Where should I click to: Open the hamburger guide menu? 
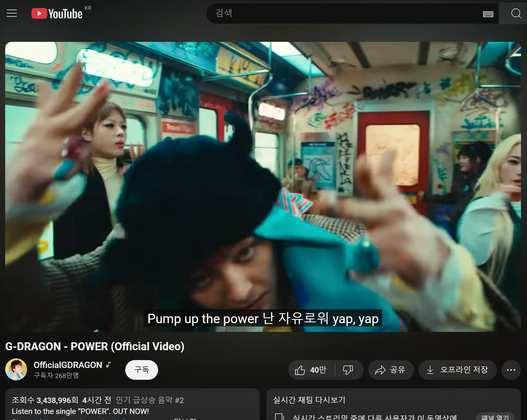point(12,13)
